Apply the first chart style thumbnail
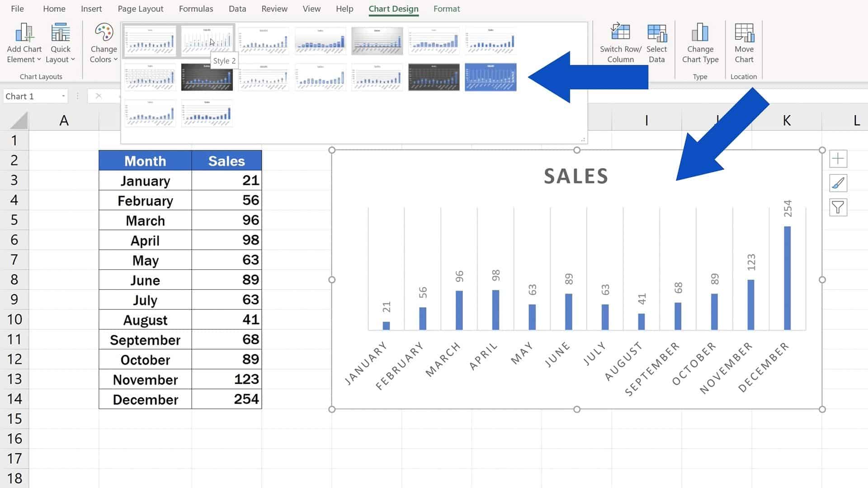This screenshot has height=488, width=868. click(x=150, y=40)
